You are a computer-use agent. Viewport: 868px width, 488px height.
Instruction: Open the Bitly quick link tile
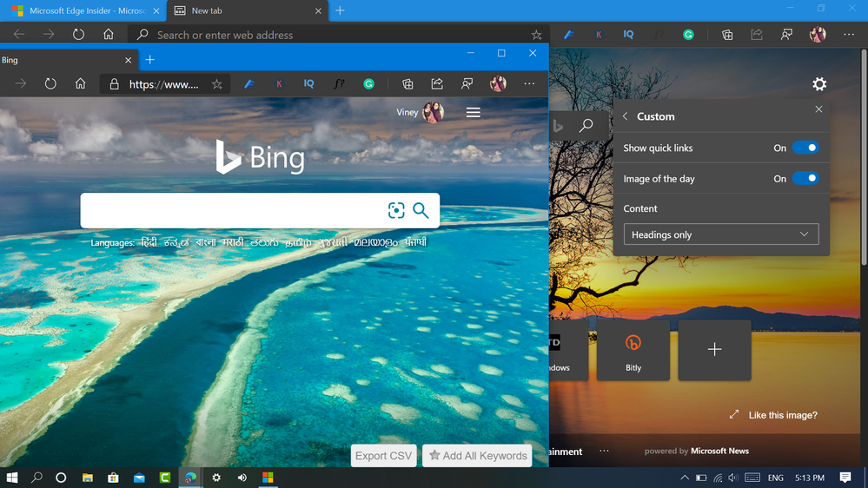(633, 350)
